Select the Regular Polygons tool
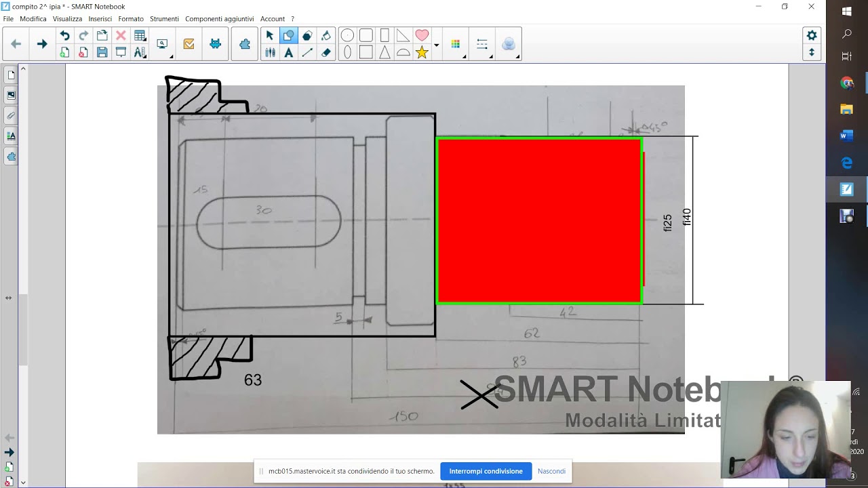Screen dimensions: 868x488 point(307,36)
